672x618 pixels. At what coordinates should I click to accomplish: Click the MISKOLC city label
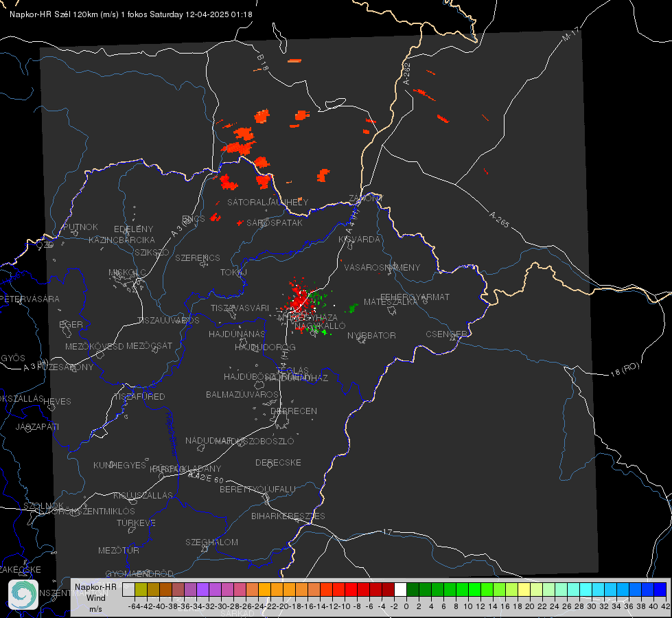click(x=127, y=273)
